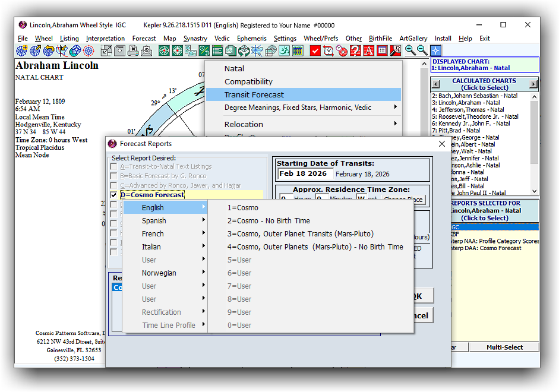The image size is (559, 392).
Task: Click the green text listing toolbar icon
Action: pos(217,50)
